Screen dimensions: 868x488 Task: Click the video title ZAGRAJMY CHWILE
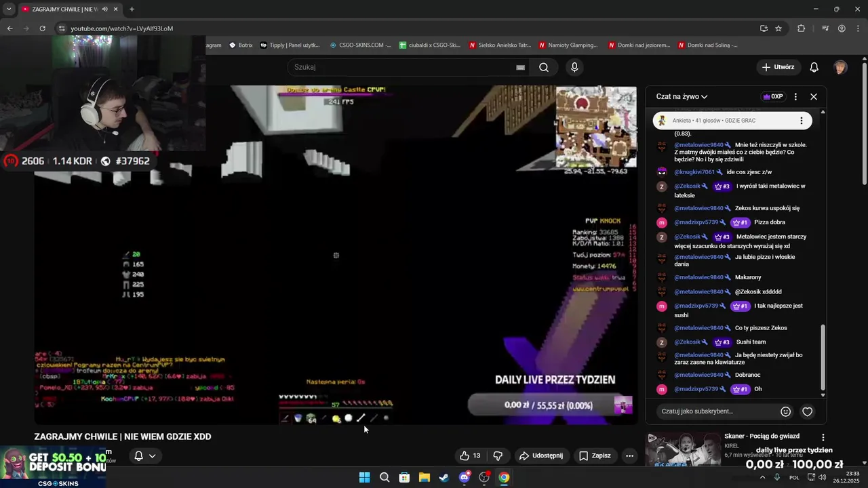coord(123,436)
